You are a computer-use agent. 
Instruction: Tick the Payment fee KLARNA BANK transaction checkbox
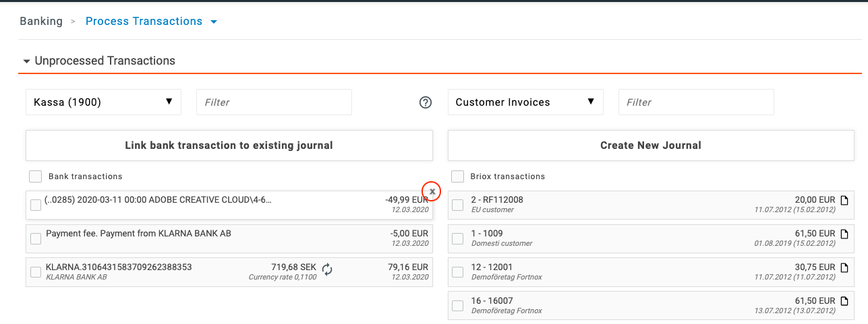[x=36, y=238]
